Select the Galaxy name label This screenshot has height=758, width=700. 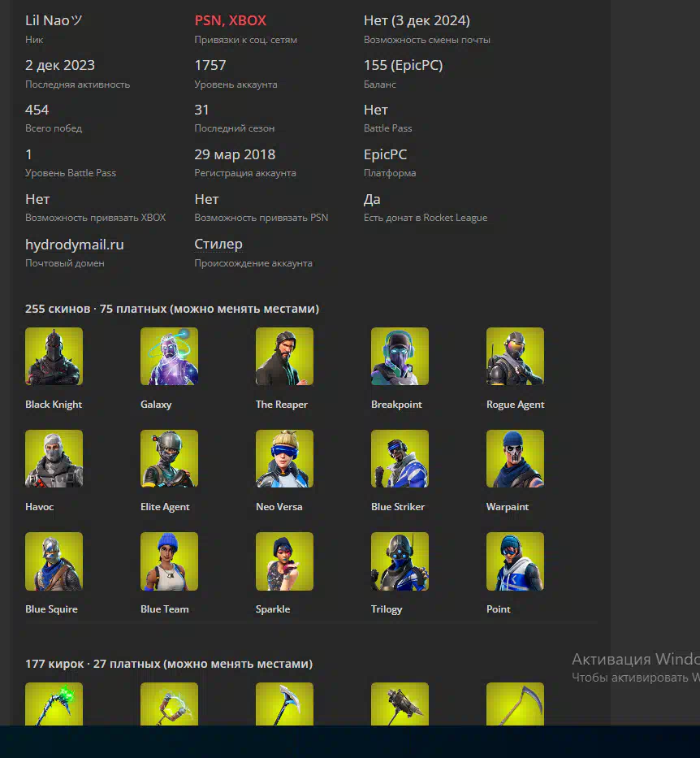click(x=156, y=405)
